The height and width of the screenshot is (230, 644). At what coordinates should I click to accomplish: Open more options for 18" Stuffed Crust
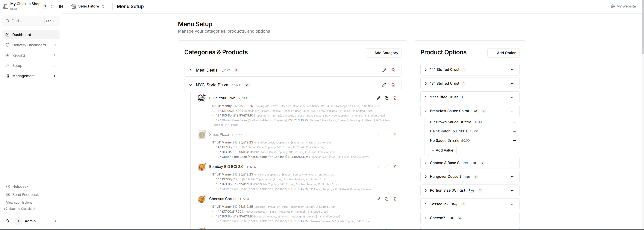pyautogui.click(x=513, y=84)
